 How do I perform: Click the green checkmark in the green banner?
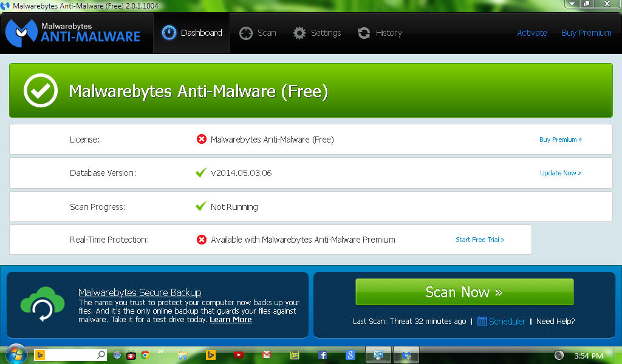tap(39, 90)
